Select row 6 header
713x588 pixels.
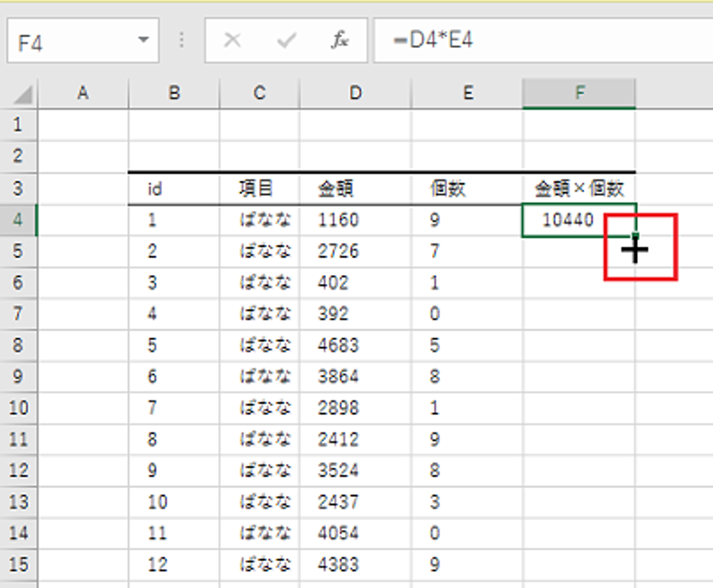point(18,283)
